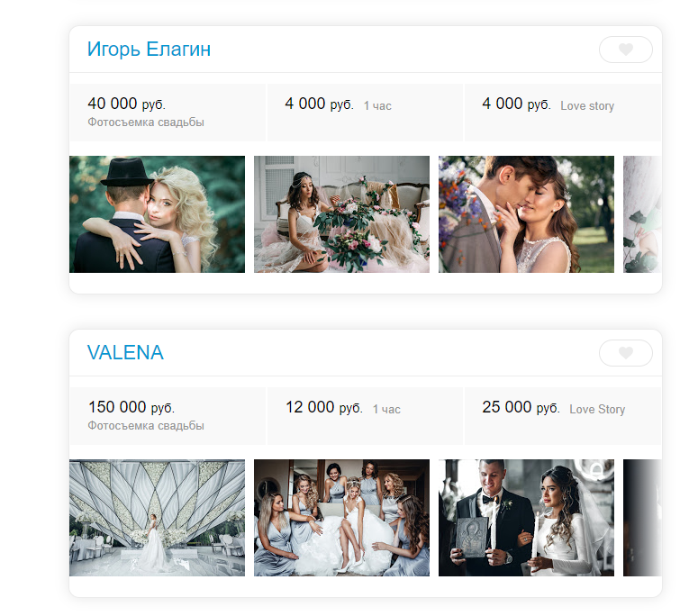Select the 40 000 руб. wedding photography price
689x616 pixels.
coord(168,113)
